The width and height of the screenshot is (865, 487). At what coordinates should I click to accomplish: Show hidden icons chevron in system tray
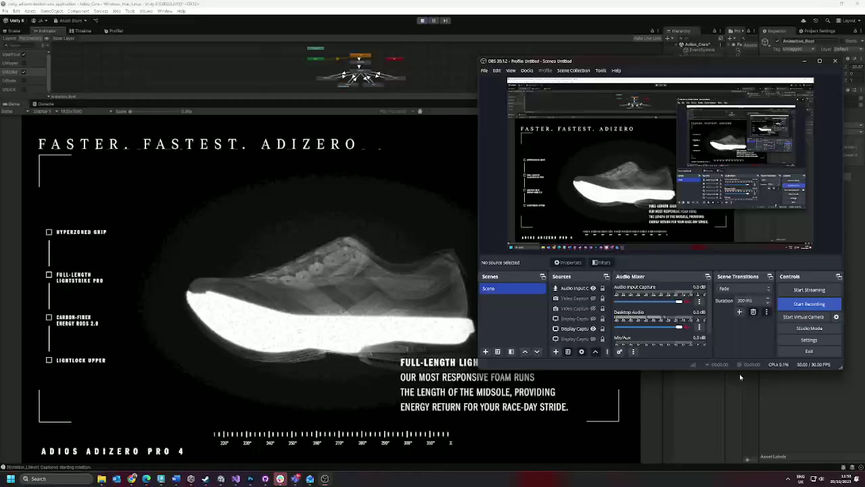[x=788, y=479]
